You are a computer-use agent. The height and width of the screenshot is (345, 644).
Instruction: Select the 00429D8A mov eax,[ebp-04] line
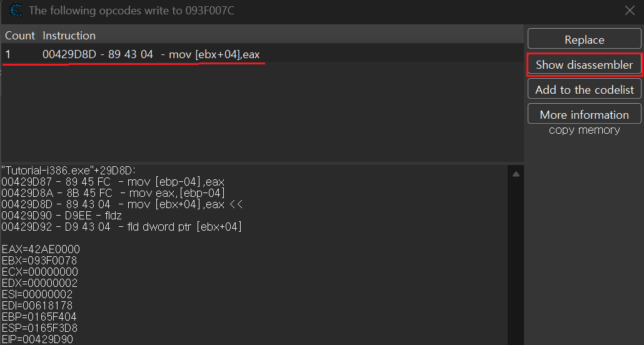point(113,193)
